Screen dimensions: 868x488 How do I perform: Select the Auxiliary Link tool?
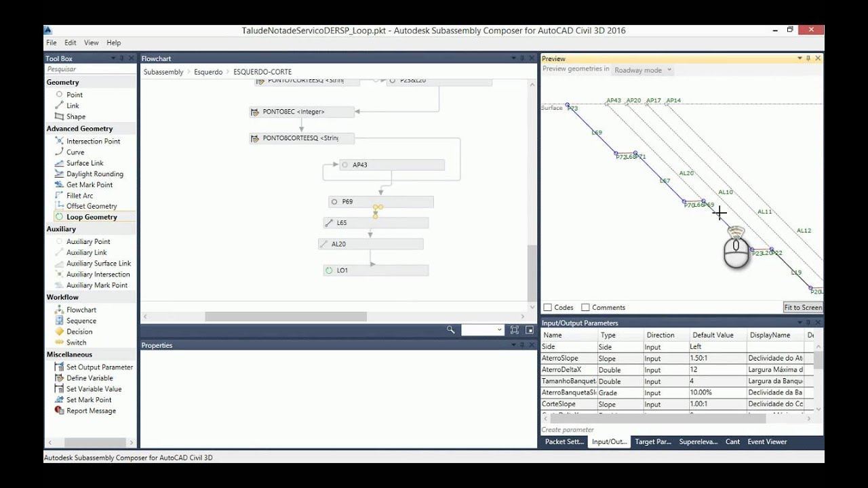click(x=86, y=252)
